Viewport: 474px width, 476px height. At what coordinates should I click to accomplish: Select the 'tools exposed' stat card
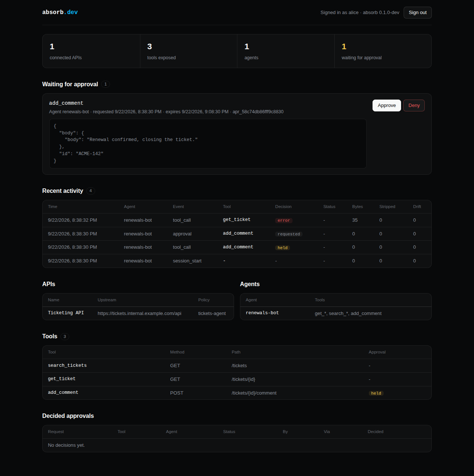point(188,51)
